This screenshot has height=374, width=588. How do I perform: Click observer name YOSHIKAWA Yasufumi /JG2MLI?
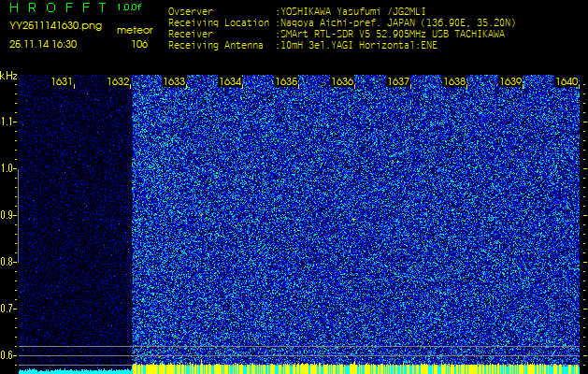[x=352, y=11]
